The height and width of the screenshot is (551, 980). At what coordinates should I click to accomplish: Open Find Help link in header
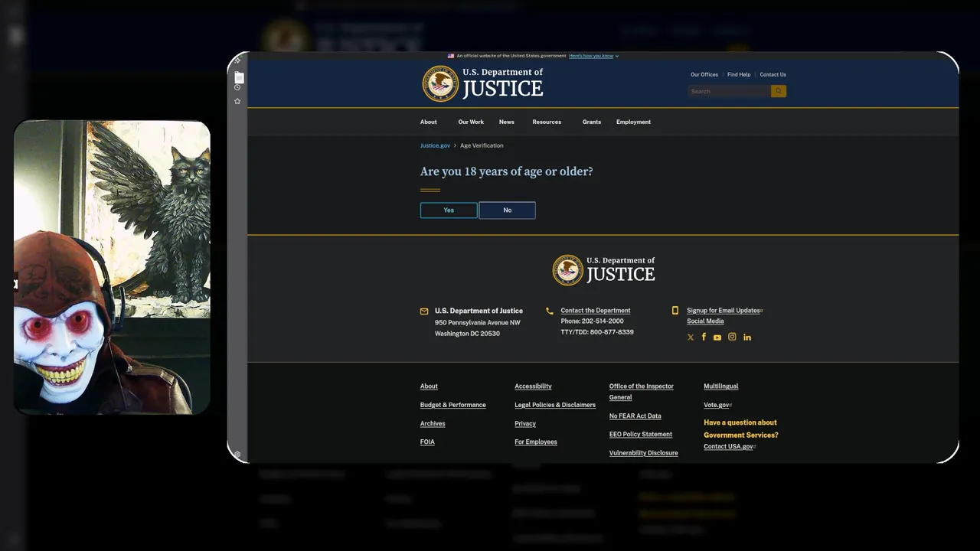pyautogui.click(x=739, y=74)
